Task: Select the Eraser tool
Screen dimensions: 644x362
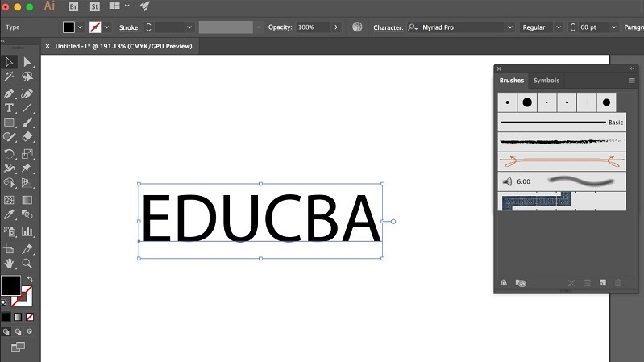Action: 27,137
